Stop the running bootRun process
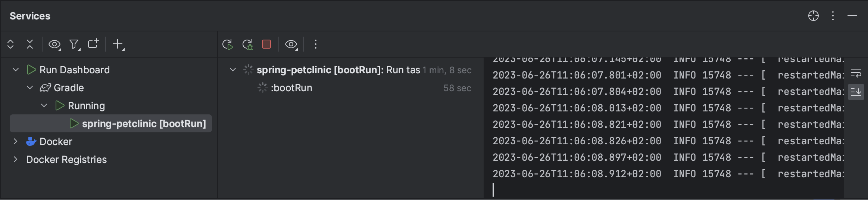 coord(266,44)
